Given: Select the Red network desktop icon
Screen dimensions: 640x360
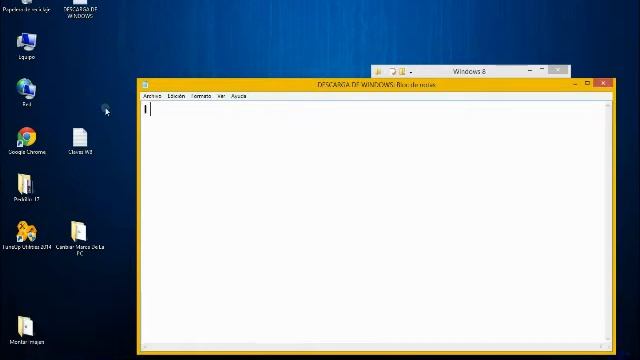Looking at the screenshot, I should (27, 93).
